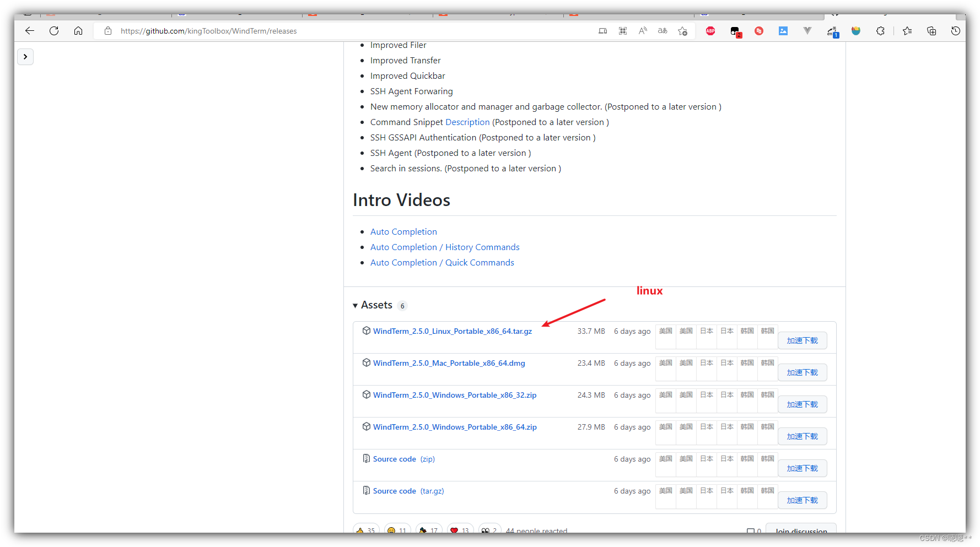
Task: Click the heart reaction with count 13
Action: point(460,529)
